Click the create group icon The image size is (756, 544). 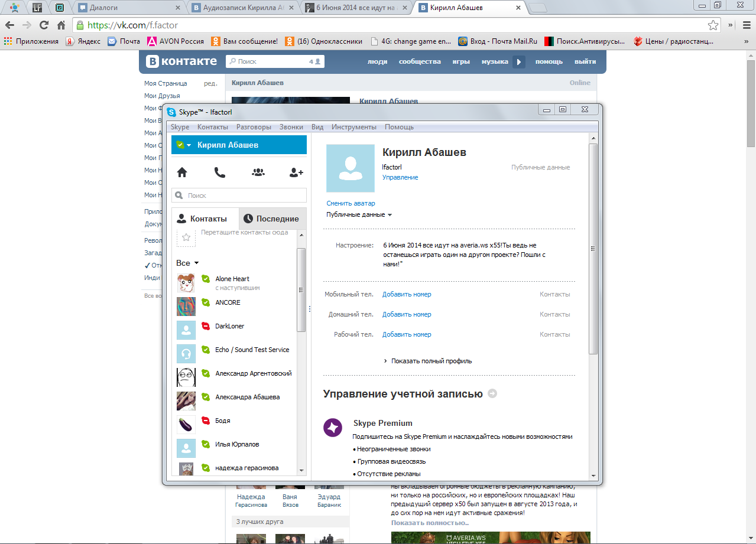pyautogui.click(x=258, y=172)
